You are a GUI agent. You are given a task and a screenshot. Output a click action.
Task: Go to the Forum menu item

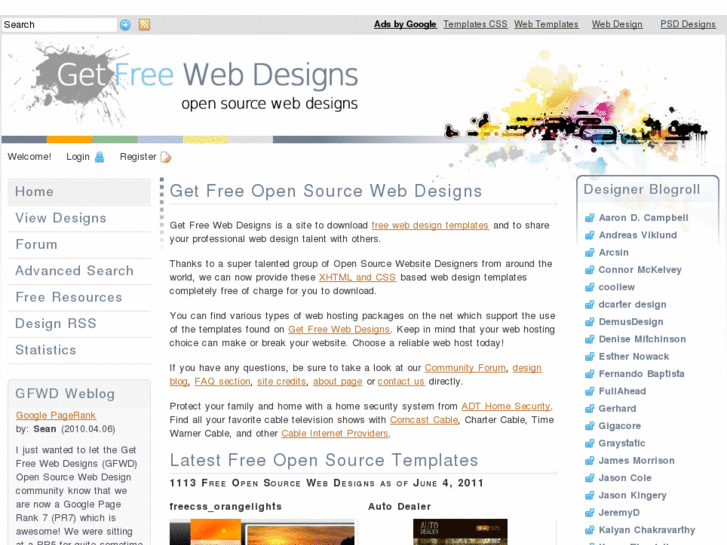(79, 244)
